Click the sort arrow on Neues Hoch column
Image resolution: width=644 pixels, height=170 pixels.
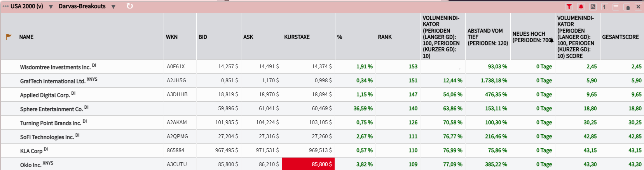coord(552,40)
